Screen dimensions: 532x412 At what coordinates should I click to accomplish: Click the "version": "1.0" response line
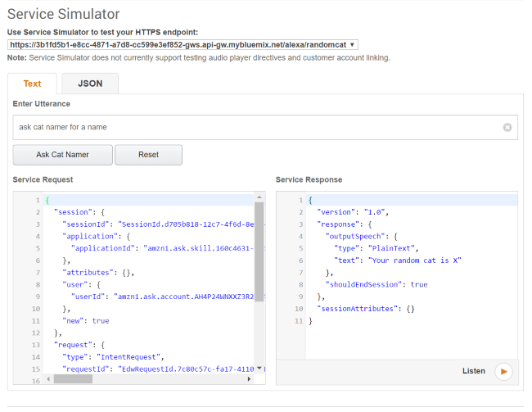point(353,212)
